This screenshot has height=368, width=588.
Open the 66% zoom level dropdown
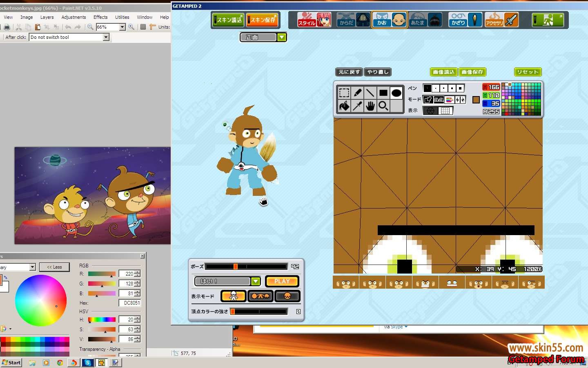click(x=122, y=27)
